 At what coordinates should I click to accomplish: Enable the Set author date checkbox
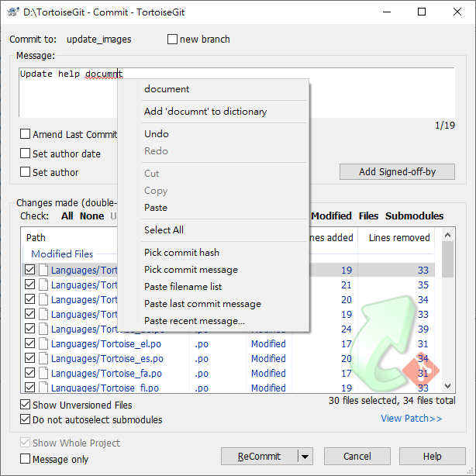pos(26,153)
